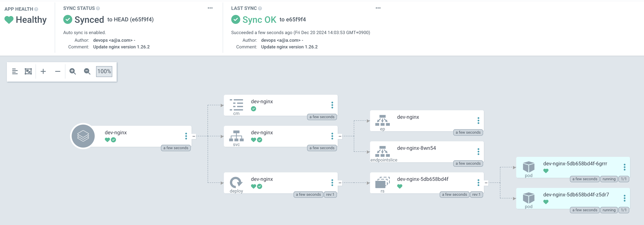The image size is (644, 225).
Task: Click the cm ConfigMap node icon
Action: 236,105
